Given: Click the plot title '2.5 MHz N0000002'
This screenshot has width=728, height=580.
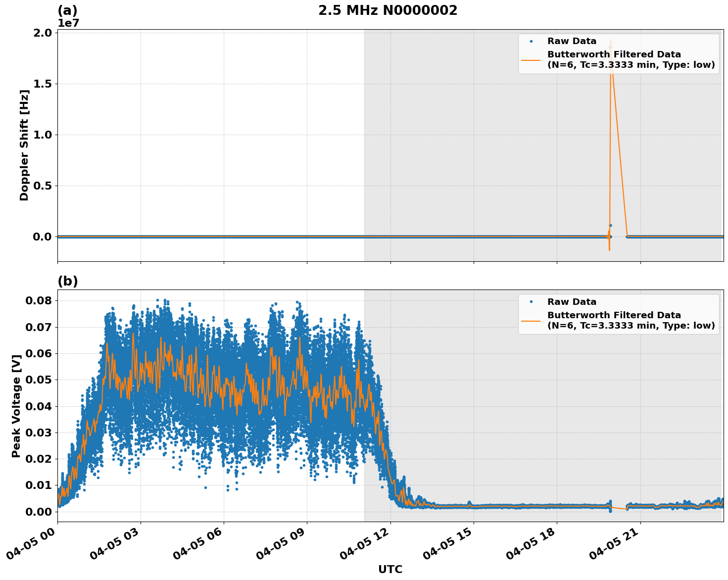Looking at the screenshot, I should tap(388, 10).
